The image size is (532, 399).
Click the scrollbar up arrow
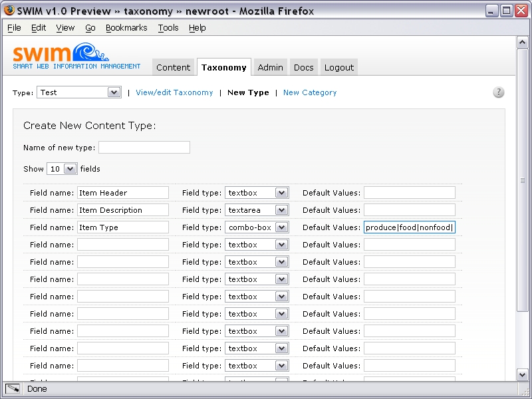(523, 43)
